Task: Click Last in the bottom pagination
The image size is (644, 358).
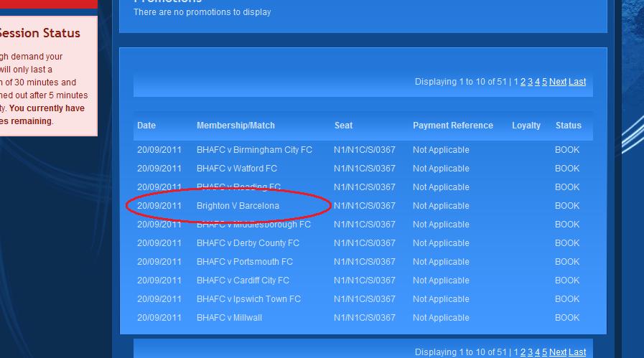Action: pos(577,352)
